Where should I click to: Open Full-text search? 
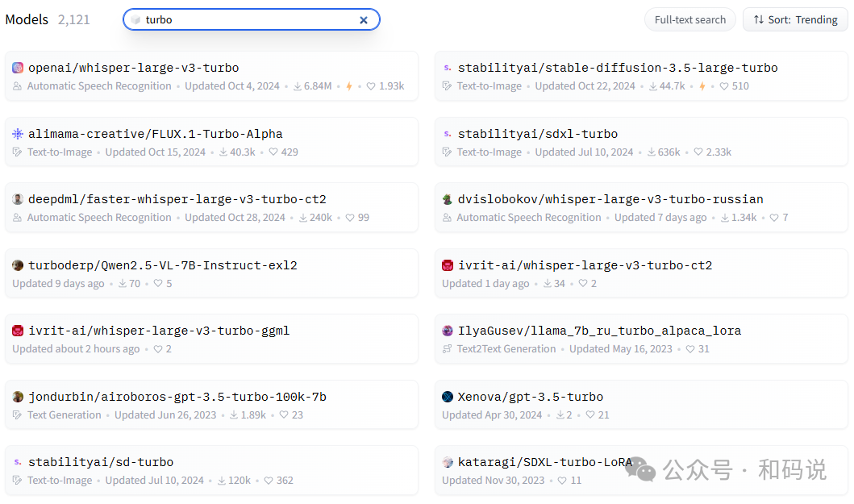click(x=690, y=19)
